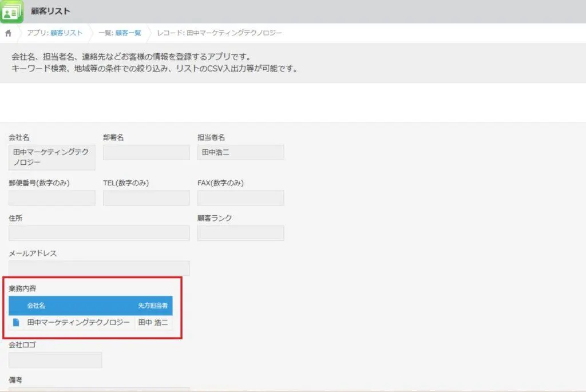Click the メールアドレス field
The width and height of the screenshot is (586, 392).
99,268
